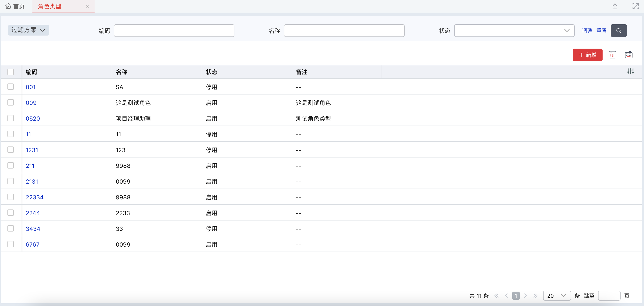Open the column settings sliders icon
The height and width of the screenshot is (306, 644).
630,72
